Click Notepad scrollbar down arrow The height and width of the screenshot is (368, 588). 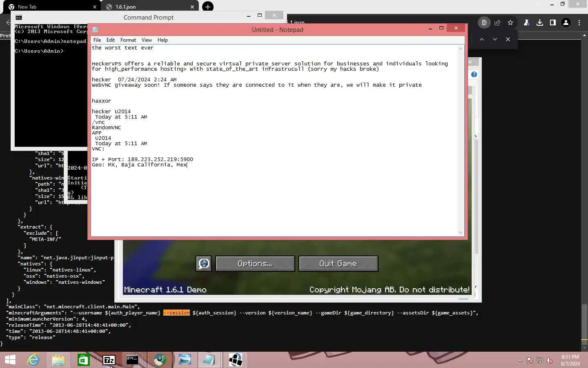461,233
